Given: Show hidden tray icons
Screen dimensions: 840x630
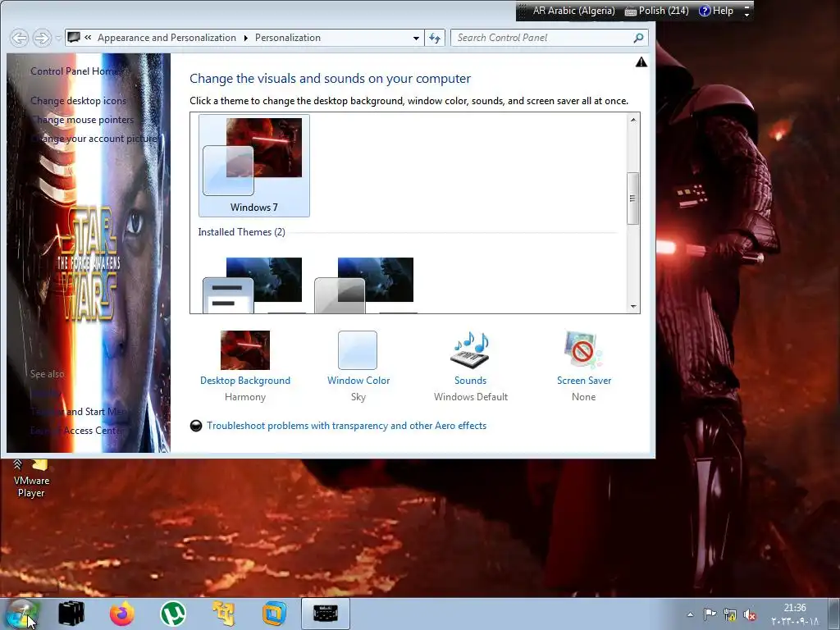Looking at the screenshot, I should point(690,615).
